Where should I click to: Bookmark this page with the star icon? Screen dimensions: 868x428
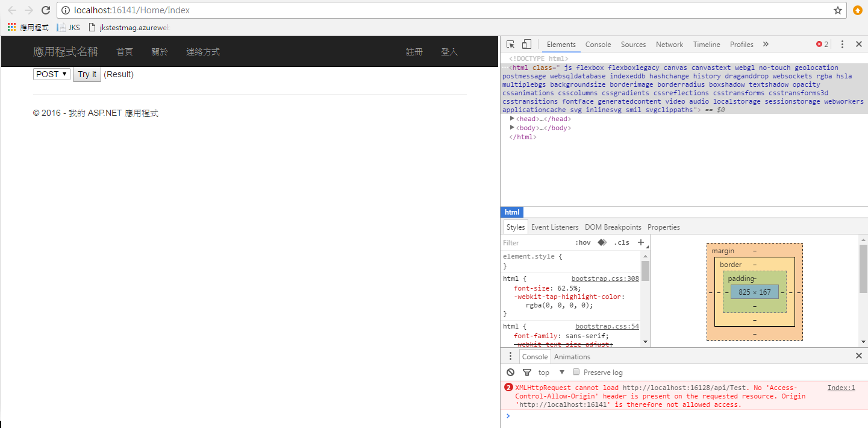[x=837, y=10]
